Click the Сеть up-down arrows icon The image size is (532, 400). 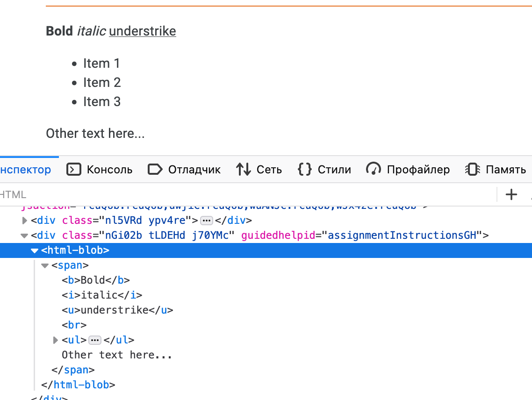[x=243, y=169]
